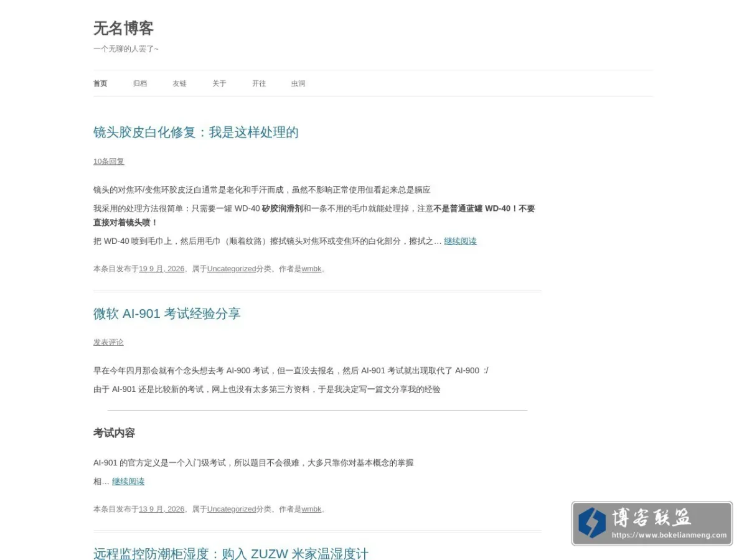The width and height of the screenshot is (747, 560).
Task: View author wmbk of the lens post
Action: [x=312, y=269]
